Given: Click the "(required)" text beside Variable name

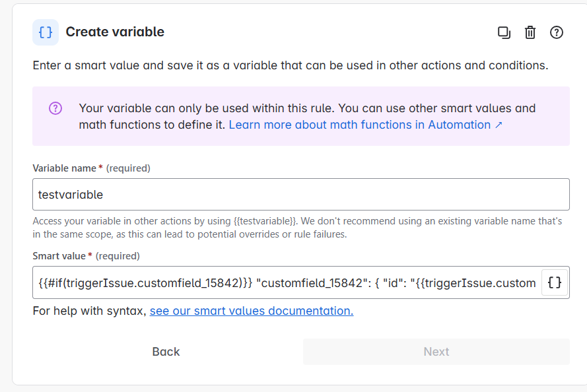Looking at the screenshot, I should coord(128,168).
